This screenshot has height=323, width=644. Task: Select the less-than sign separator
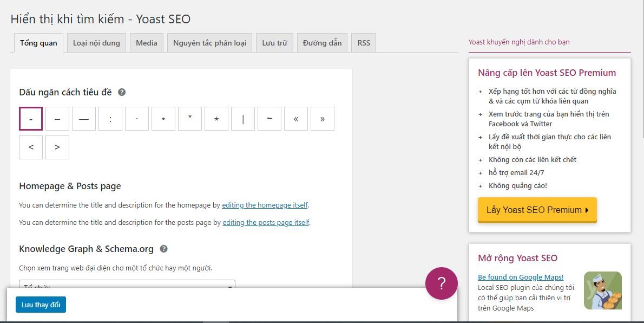31,147
